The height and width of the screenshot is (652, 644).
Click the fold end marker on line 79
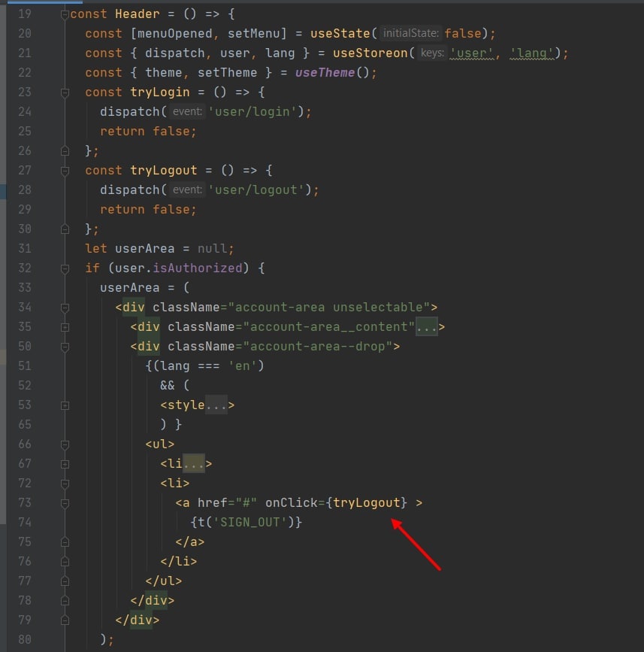pos(65,620)
